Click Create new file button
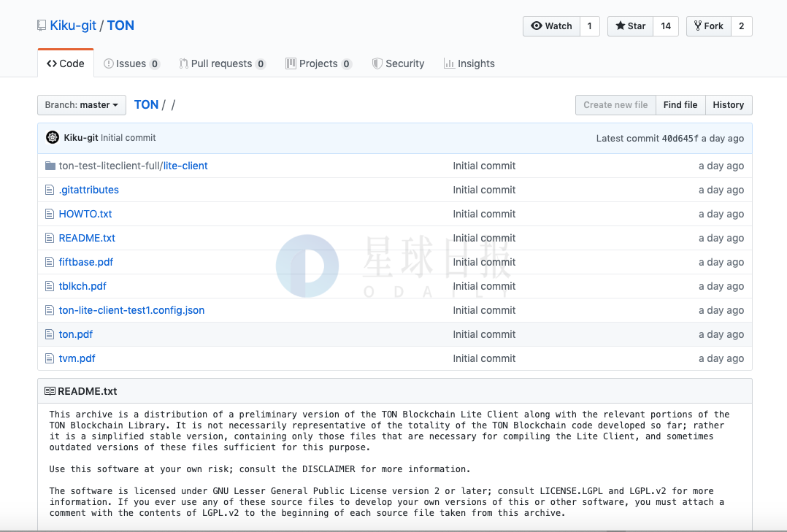787x532 pixels. [x=615, y=105]
